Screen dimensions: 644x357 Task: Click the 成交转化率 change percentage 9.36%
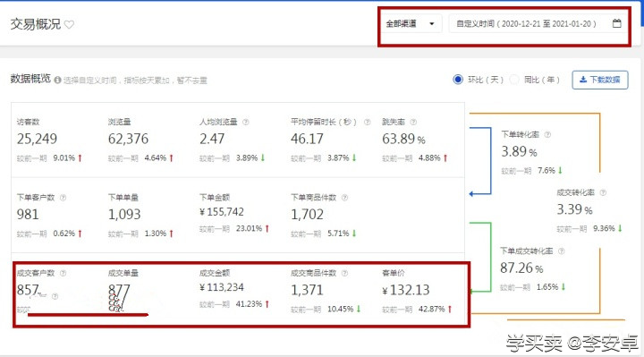[x=604, y=228]
